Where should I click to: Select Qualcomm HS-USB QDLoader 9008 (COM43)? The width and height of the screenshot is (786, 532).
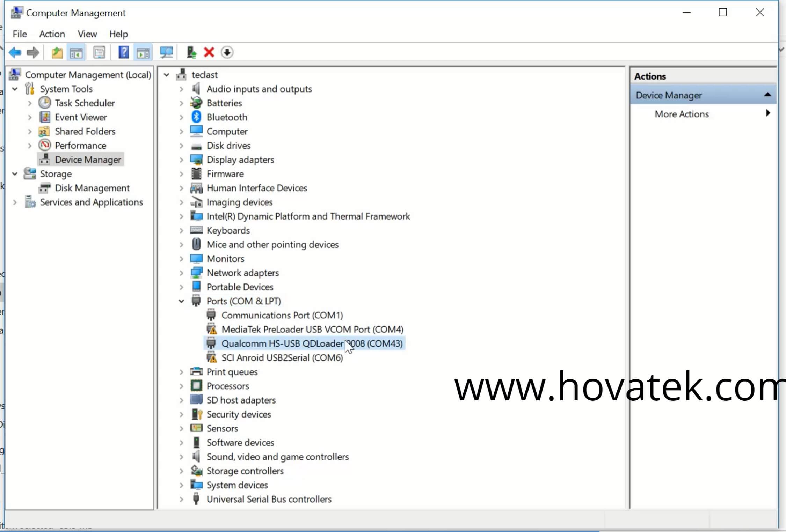coord(312,343)
